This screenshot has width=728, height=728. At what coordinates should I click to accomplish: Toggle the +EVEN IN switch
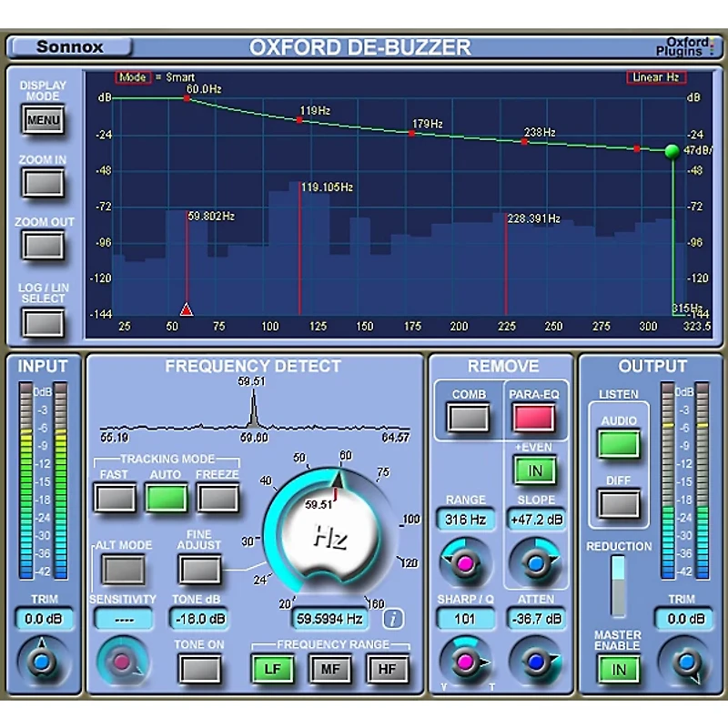(535, 470)
